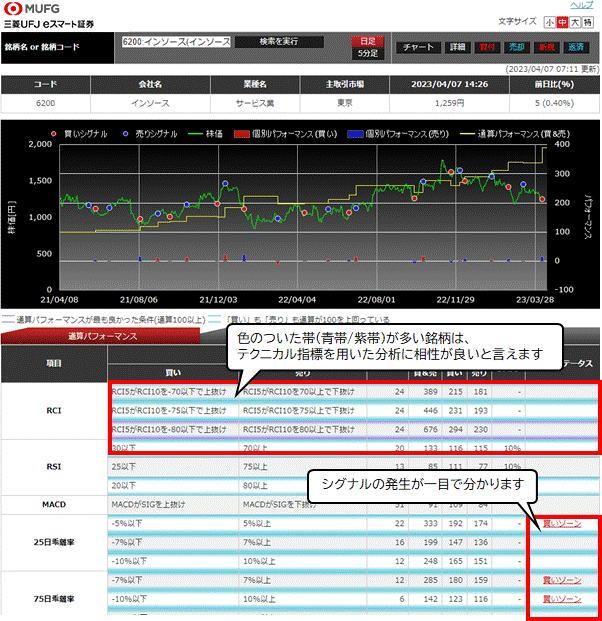The height and width of the screenshot is (621, 602).
Task: Click the 676 performance value
Action: [431, 429]
